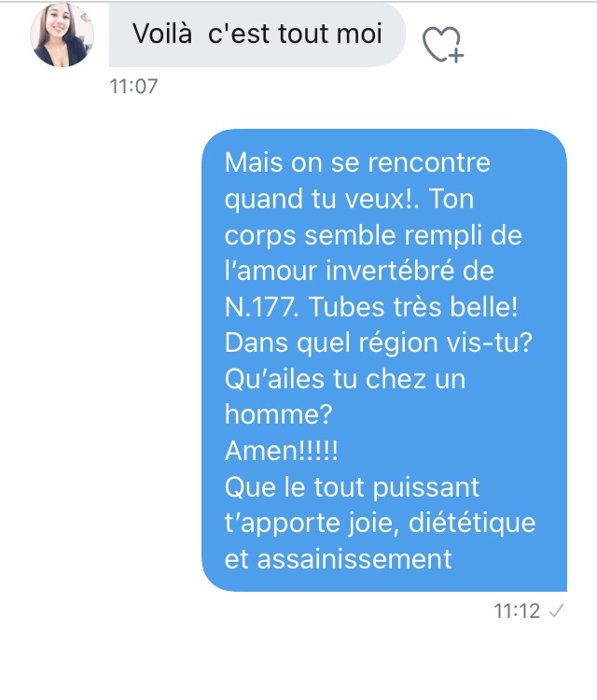This screenshot has height=700, width=597.
Task: Click the "Amen!!!!!" line
Action: pyautogui.click(x=282, y=449)
